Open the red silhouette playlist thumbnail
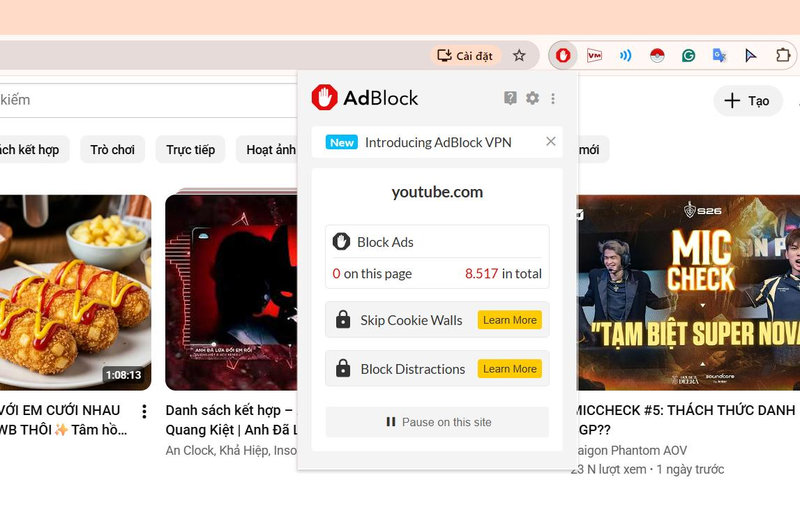 click(x=231, y=292)
